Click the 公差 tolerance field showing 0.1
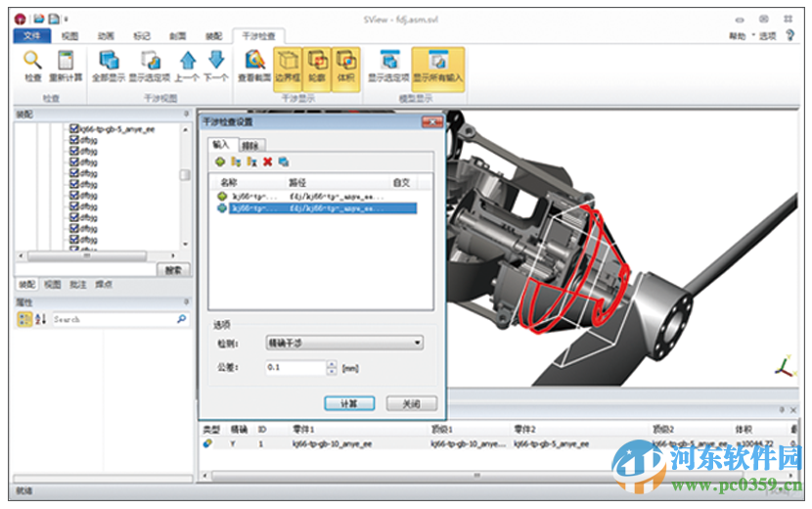812x509 pixels. click(x=296, y=367)
